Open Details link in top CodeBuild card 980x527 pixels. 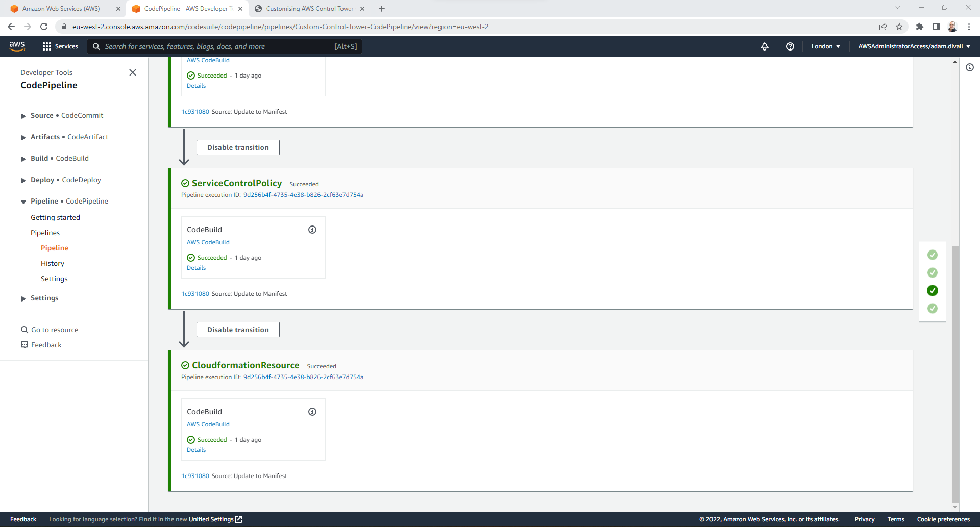[196, 86]
